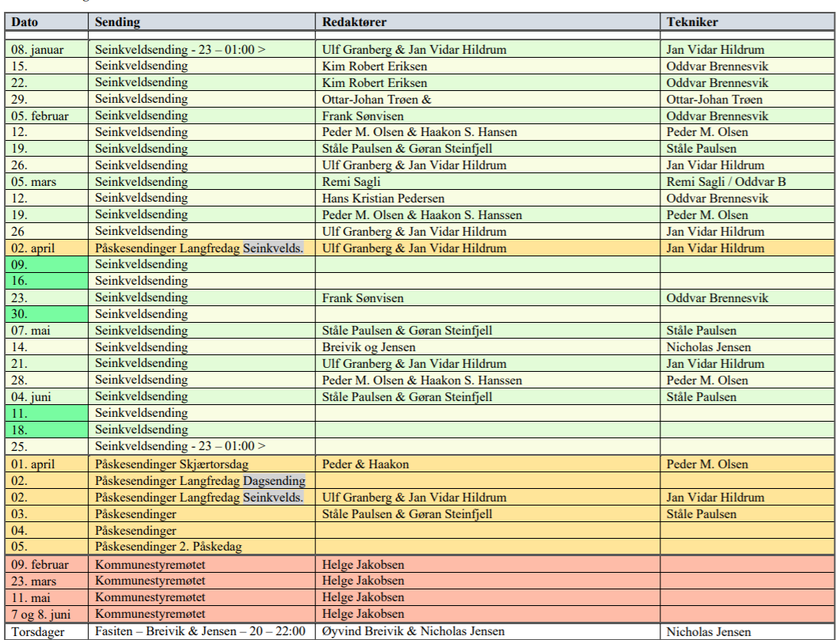Screen dimensions: 840x640
Task: Select the 'Remi Sagli / Oddvar B' cell
Action: (747, 182)
